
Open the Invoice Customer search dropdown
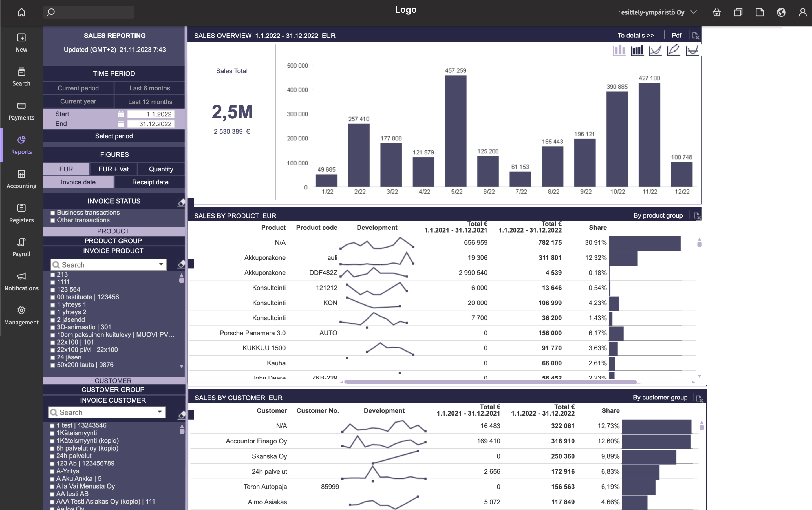coord(160,412)
